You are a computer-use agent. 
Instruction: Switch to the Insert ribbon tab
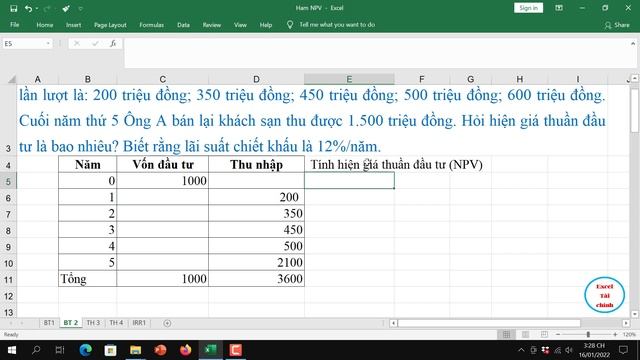pos(73,25)
